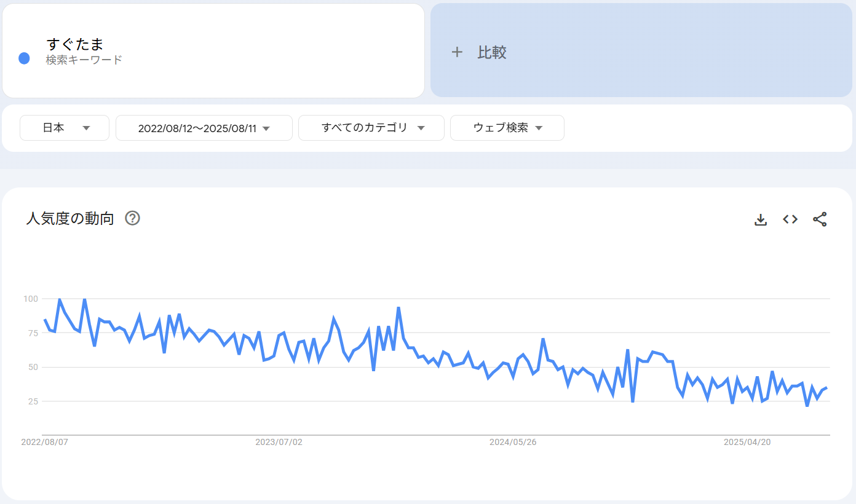The width and height of the screenshot is (856, 504).
Task: Click the 人気度の動向 heading
Action: click(70, 218)
